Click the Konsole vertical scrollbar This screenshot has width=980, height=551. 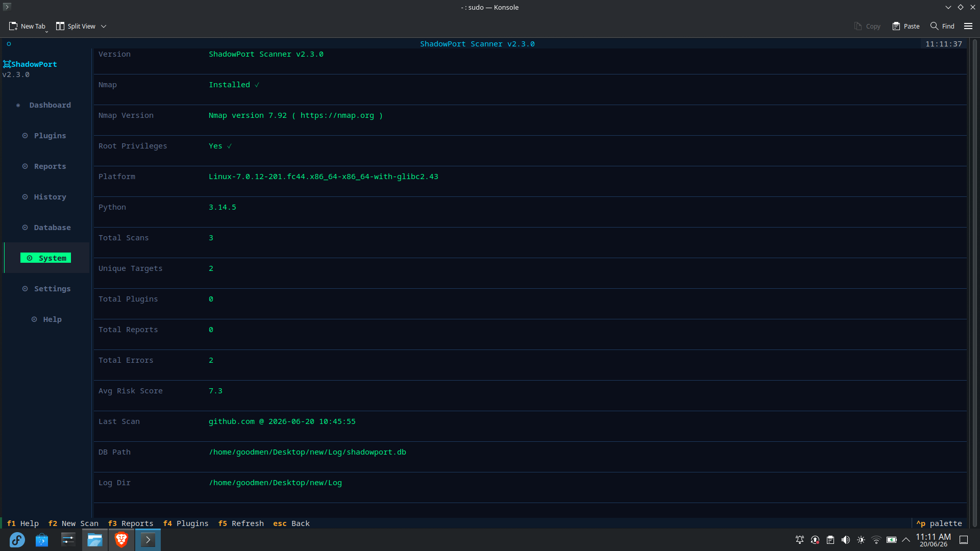click(x=974, y=283)
